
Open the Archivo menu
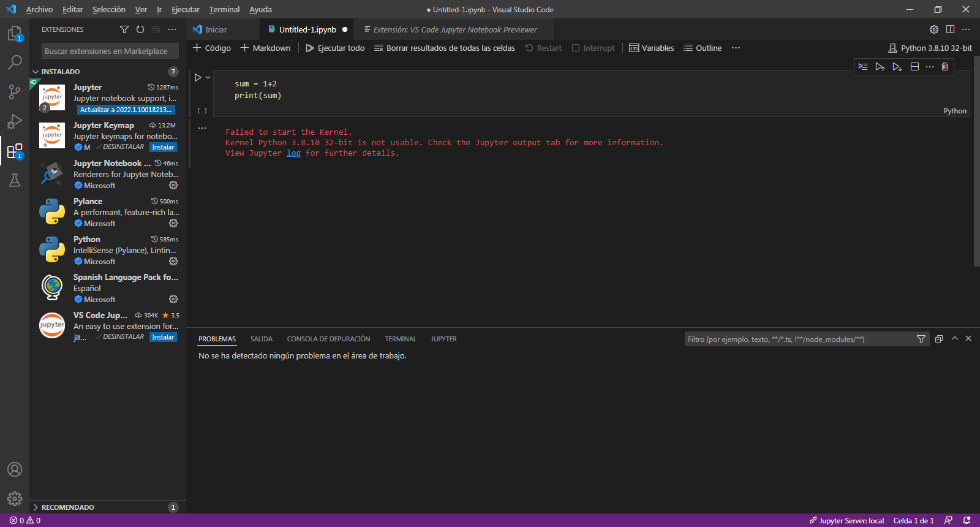[x=39, y=9]
